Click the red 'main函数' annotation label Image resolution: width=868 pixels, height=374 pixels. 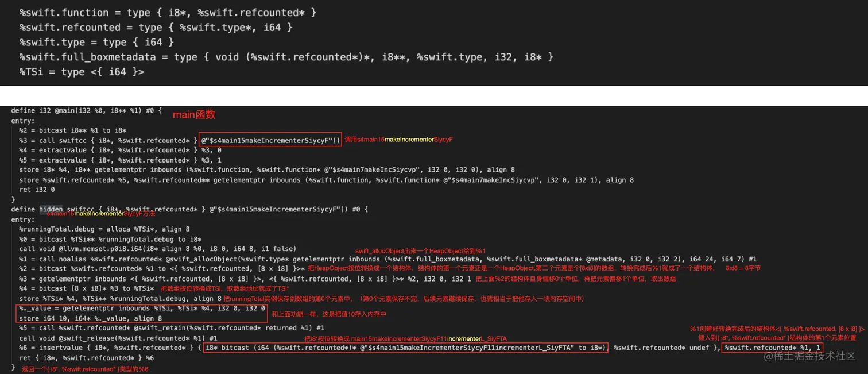click(194, 115)
